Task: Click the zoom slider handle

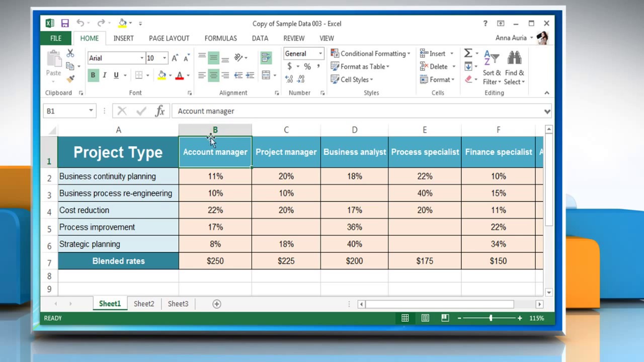Action: tap(491, 318)
